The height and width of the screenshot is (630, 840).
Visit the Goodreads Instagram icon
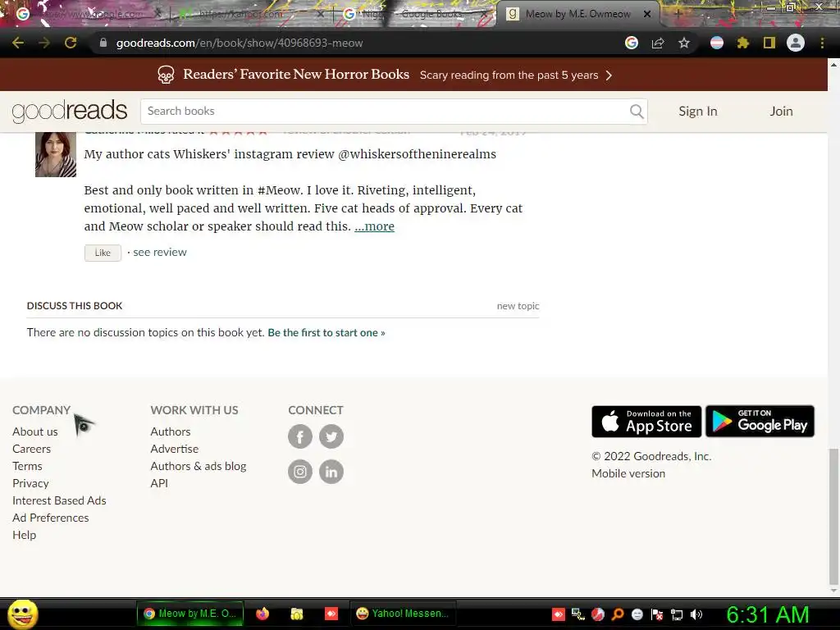[300, 472]
